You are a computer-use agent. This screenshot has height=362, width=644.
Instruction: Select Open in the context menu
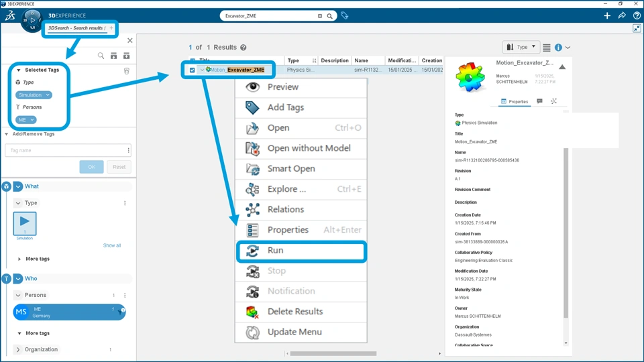[301, 128]
